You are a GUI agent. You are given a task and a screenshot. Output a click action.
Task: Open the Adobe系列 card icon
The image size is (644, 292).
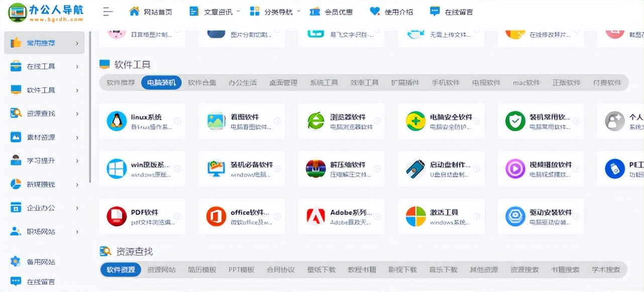pyautogui.click(x=315, y=216)
